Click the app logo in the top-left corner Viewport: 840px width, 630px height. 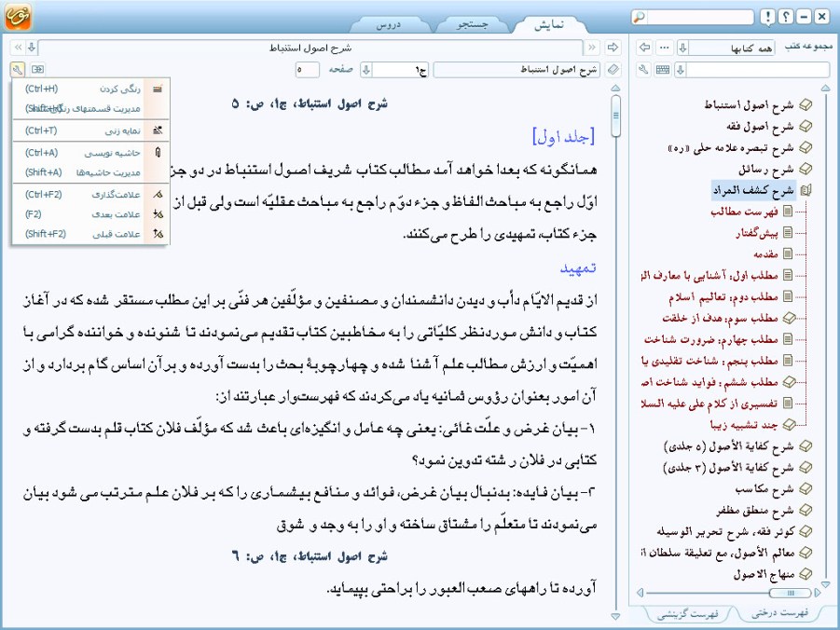[x=19, y=18]
